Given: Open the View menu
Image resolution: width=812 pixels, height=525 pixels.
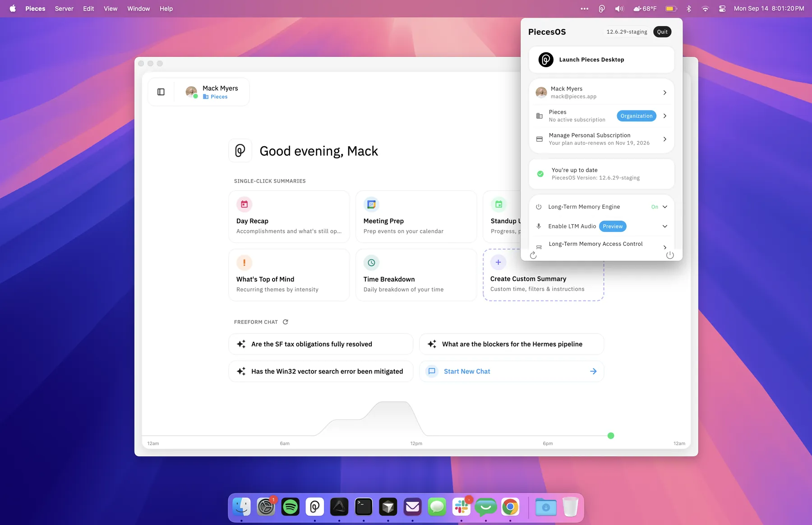Looking at the screenshot, I should pos(111,9).
